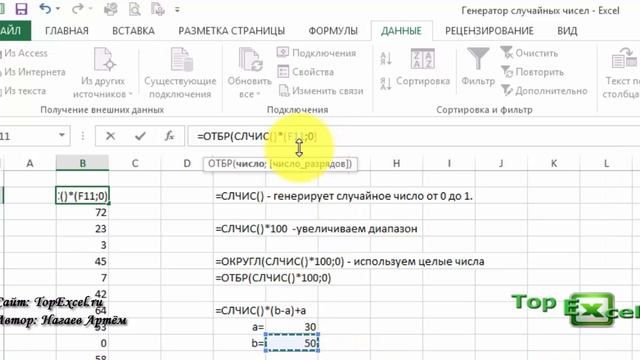640x360 pixels.
Task: Click Изменить связи button
Action: (321, 91)
